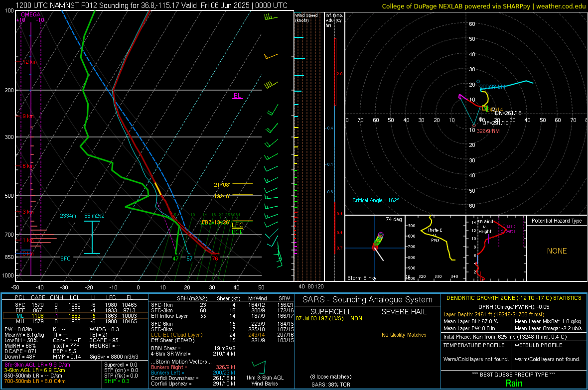Click the FRZ=13426' freezing level label

click(x=215, y=222)
